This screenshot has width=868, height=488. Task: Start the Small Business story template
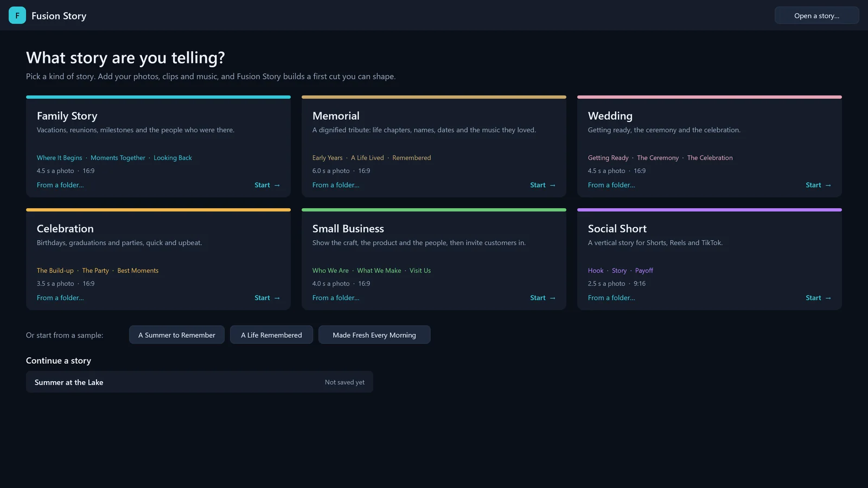coord(542,298)
